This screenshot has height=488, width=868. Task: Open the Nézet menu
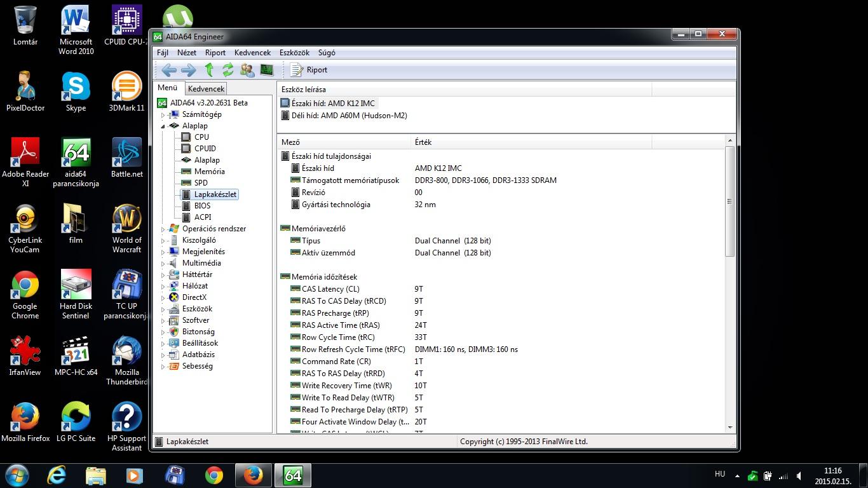coord(187,53)
